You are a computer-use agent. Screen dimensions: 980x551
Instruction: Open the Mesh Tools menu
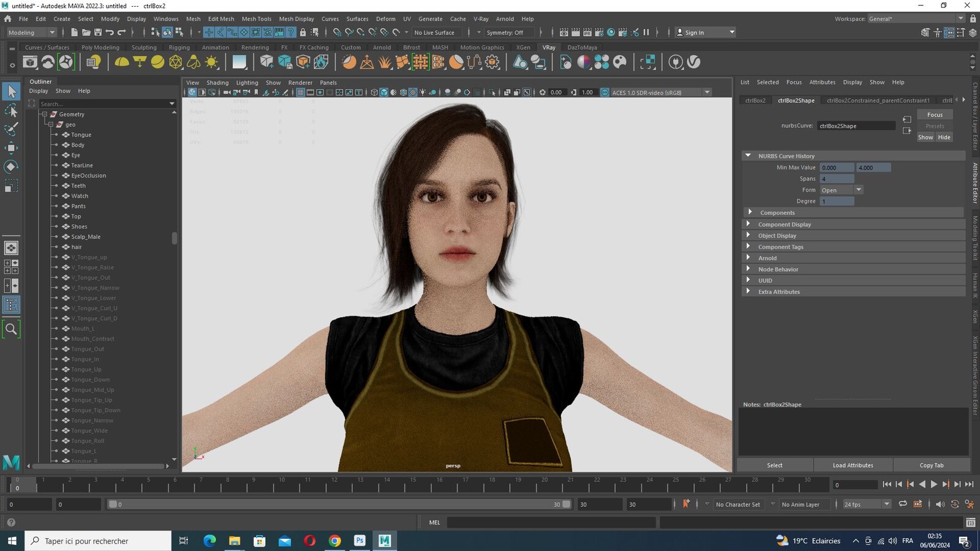point(256,19)
